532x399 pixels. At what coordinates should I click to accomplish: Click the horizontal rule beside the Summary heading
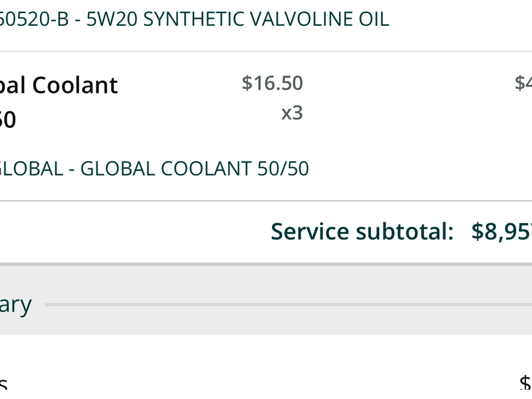[288, 305]
